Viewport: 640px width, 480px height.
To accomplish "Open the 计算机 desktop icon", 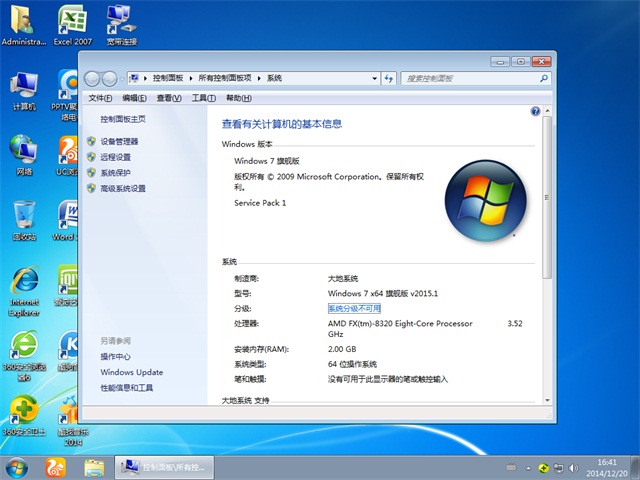I will [24, 88].
